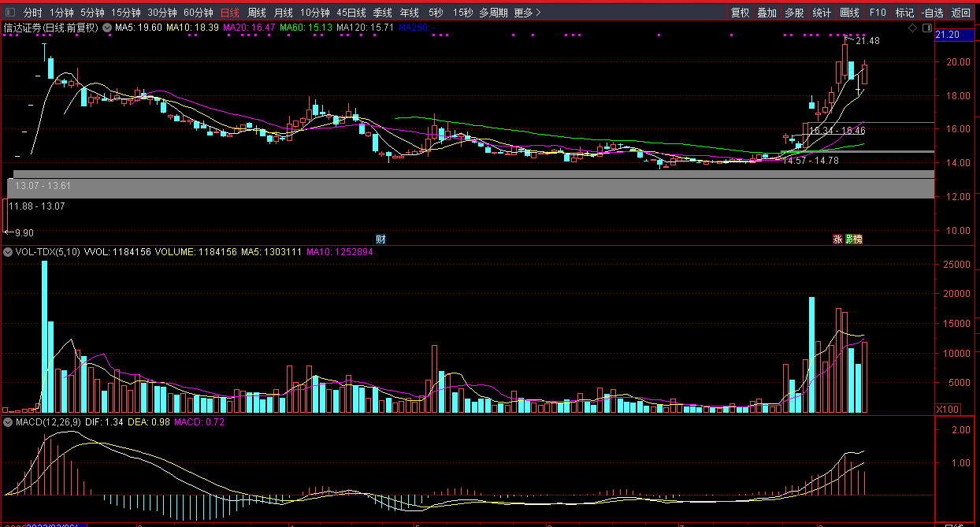Switch to the 周线 weekly period tab
This screenshot has width=980, height=527.
(x=257, y=13)
